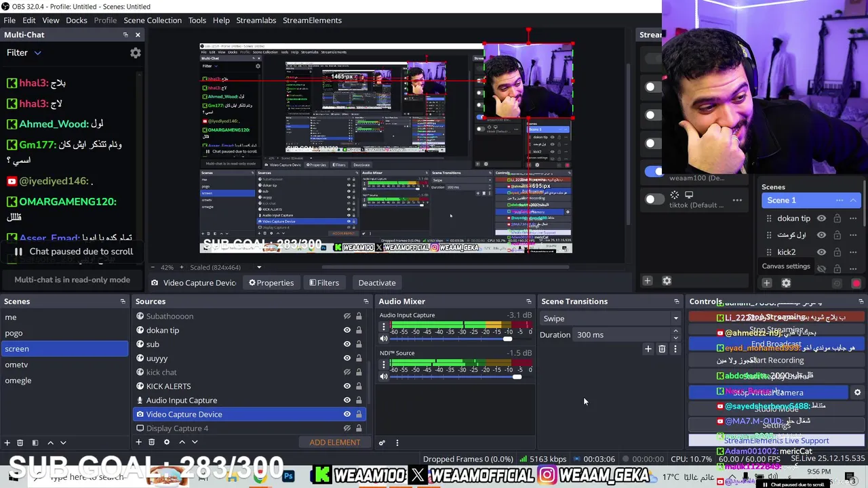
Task: Hide Video Capture Device source
Action: (x=347, y=414)
